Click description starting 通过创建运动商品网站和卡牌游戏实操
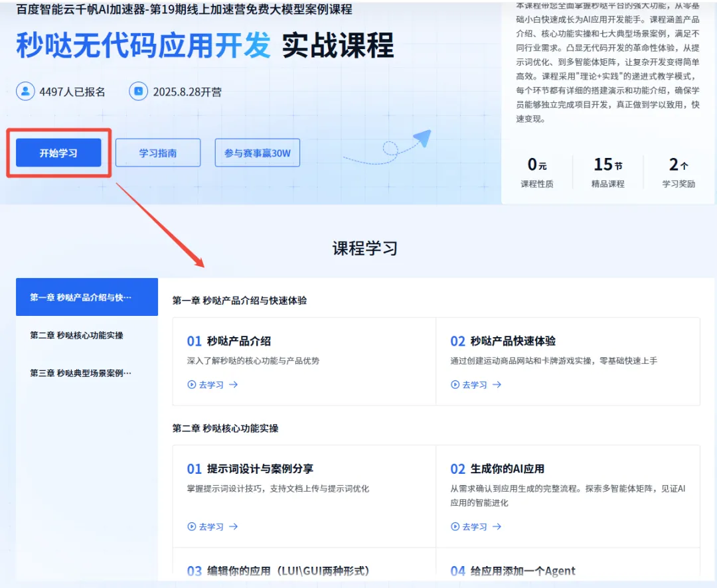Image resolution: width=717 pixels, height=588 pixels. pyautogui.click(x=554, y=361)
